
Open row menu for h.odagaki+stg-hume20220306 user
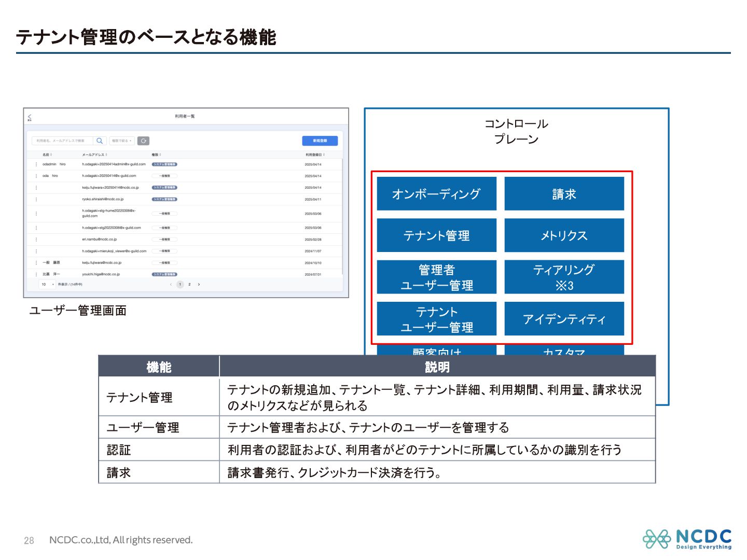click(36, 214)
